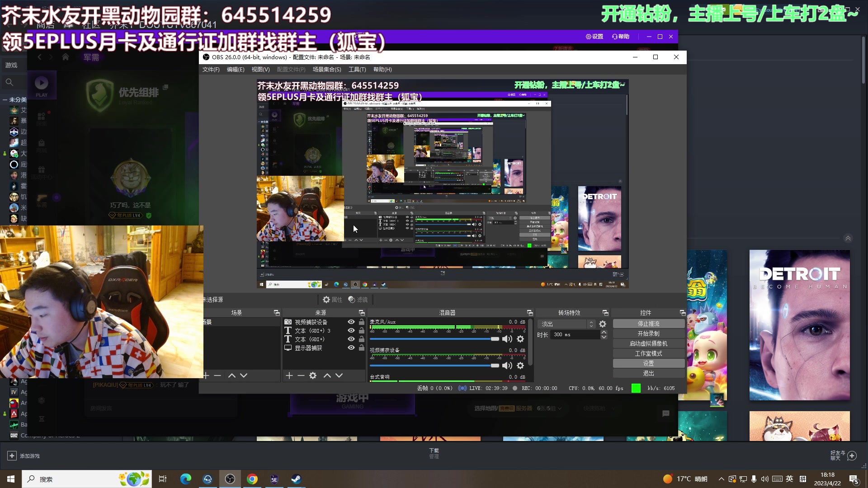Click Steam 添加游戏 plus icon
868x488 pixels.
click(12, 456)
